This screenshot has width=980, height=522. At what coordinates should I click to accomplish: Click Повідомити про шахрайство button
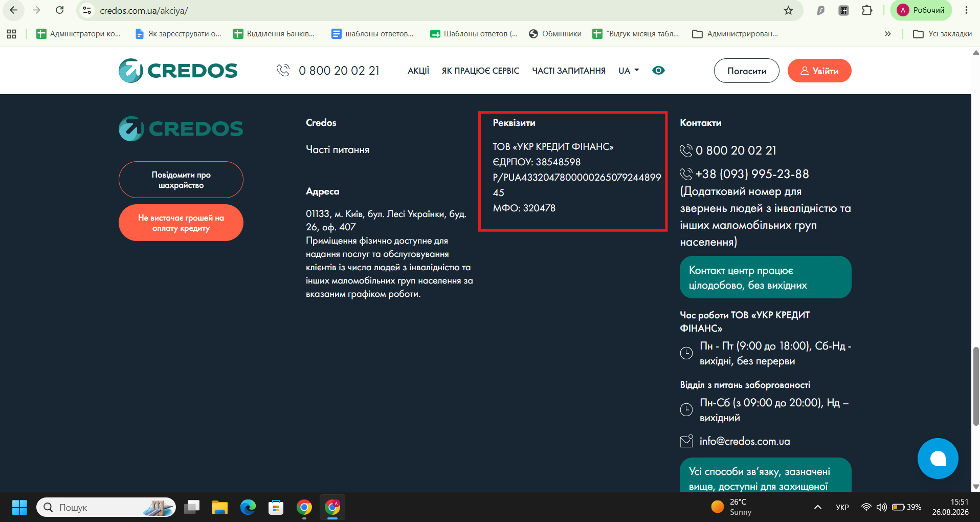tap(181, 180)
